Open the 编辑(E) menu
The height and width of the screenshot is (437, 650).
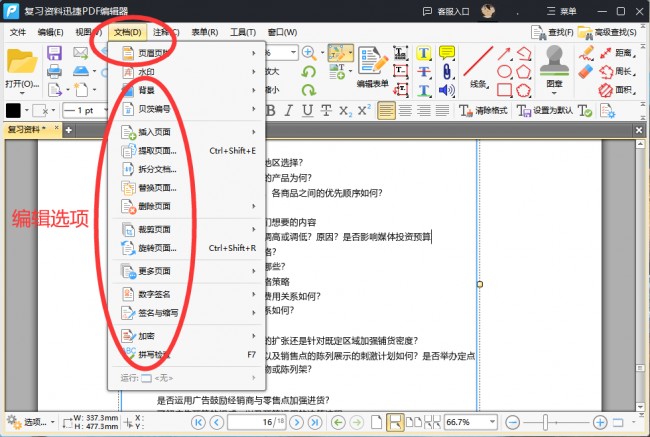[x=50, y=32]
